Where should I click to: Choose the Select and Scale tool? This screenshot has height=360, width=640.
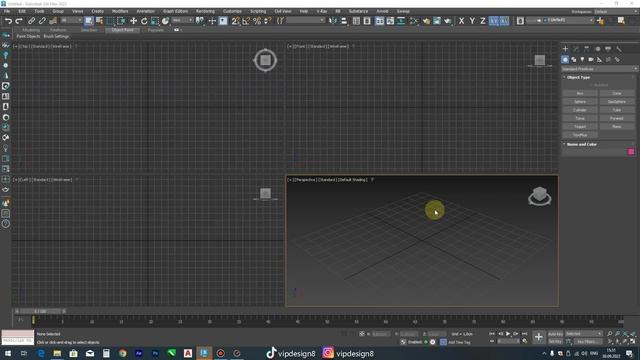[155, 21]
